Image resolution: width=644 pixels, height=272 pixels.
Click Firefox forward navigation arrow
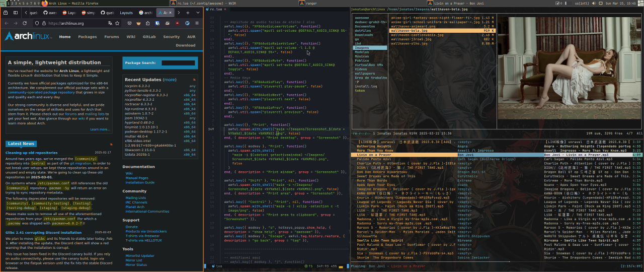coord(16,23)
